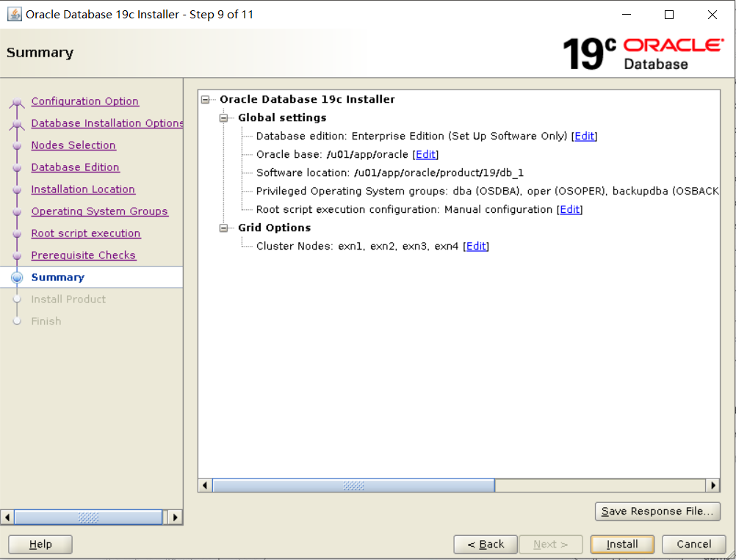Screen dimensions: 736x560
Task: Click the Java installer icon in title bar
Action: coord(15,15)
